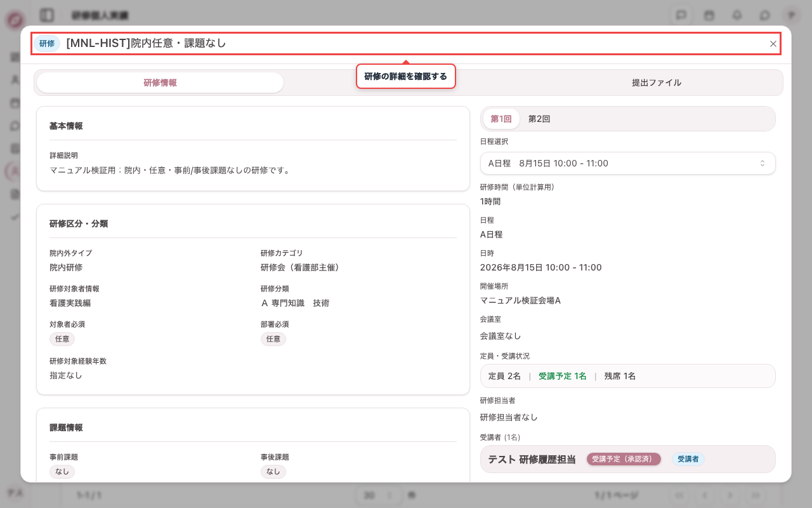Screen dimensions: 812x508
Task: Click the 受講者 (1名) label
Action: coord(500,438)
